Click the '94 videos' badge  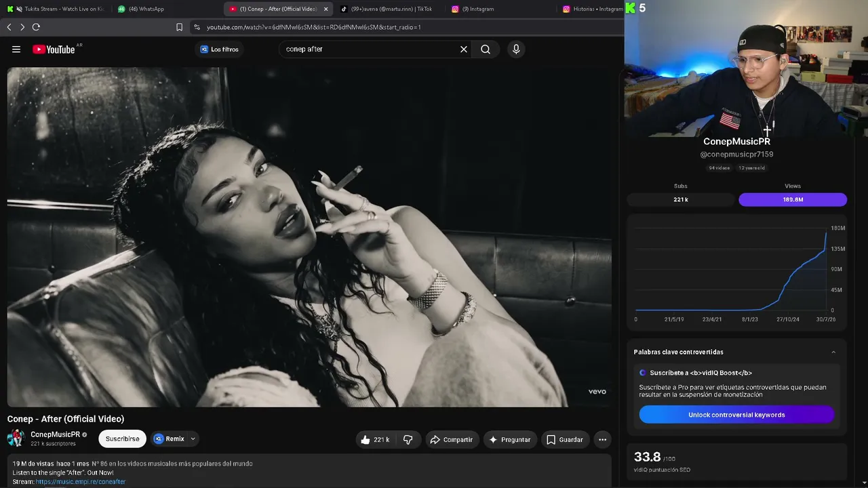pos(719,168)
